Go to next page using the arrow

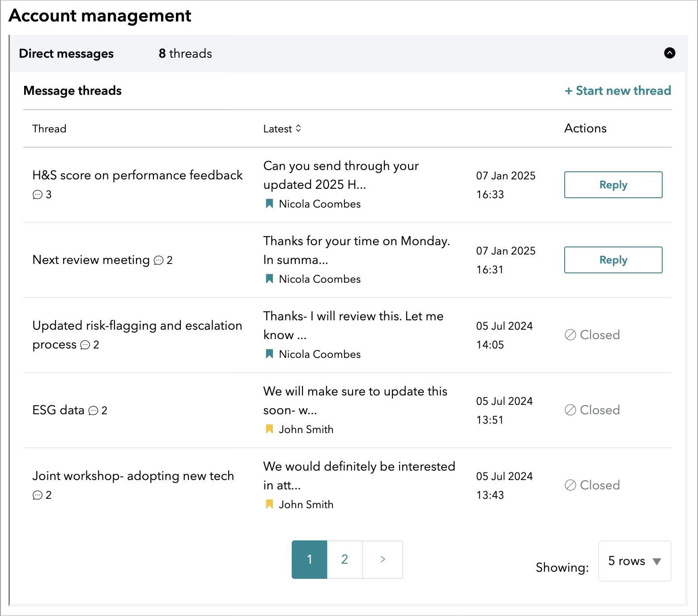383,559
